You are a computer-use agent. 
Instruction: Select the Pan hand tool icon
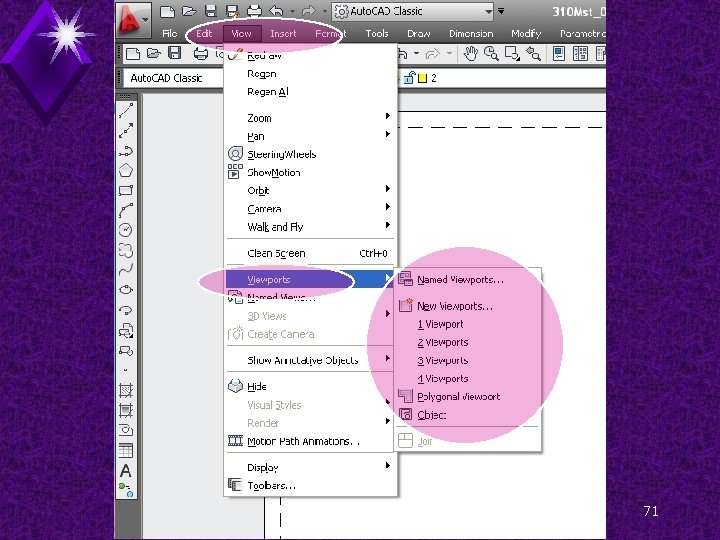click(x=470, y=54)
